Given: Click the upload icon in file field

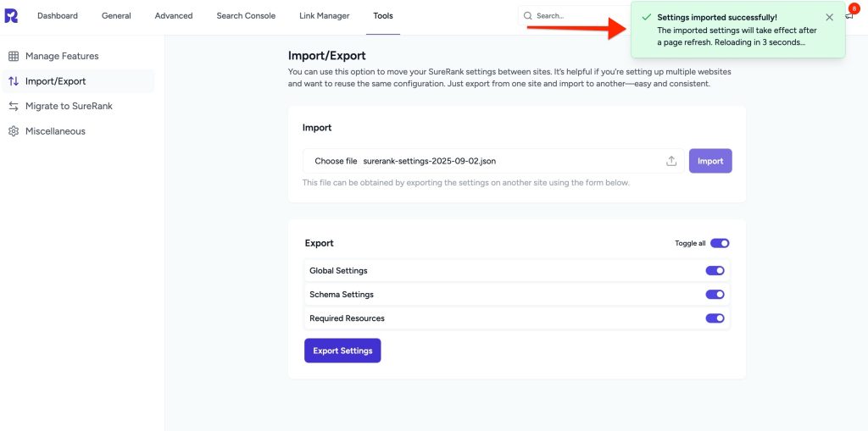Looking at the screenshot, I should click(x=671, y=161).
